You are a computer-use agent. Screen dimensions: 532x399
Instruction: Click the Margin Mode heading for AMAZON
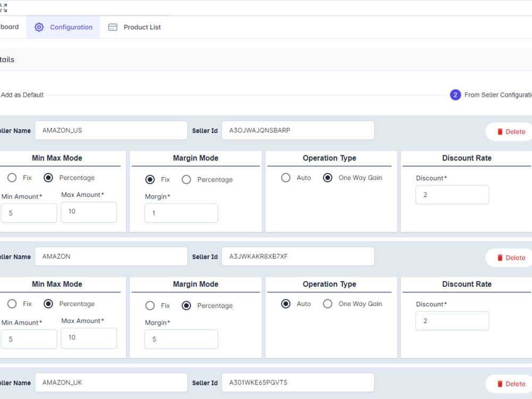[196, 284]
